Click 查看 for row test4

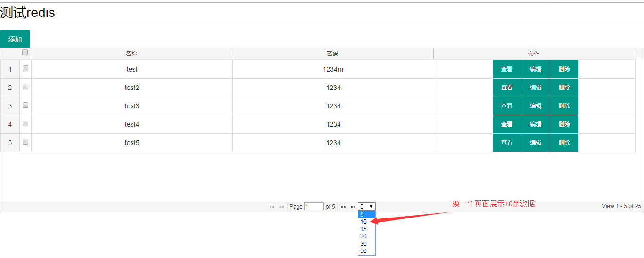tap(507, 124)
